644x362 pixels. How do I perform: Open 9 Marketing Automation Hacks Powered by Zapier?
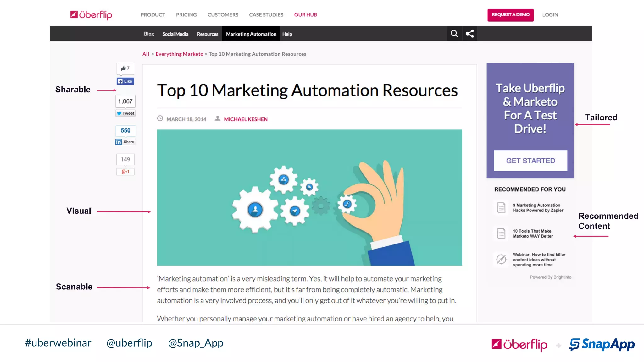[538, 208]
